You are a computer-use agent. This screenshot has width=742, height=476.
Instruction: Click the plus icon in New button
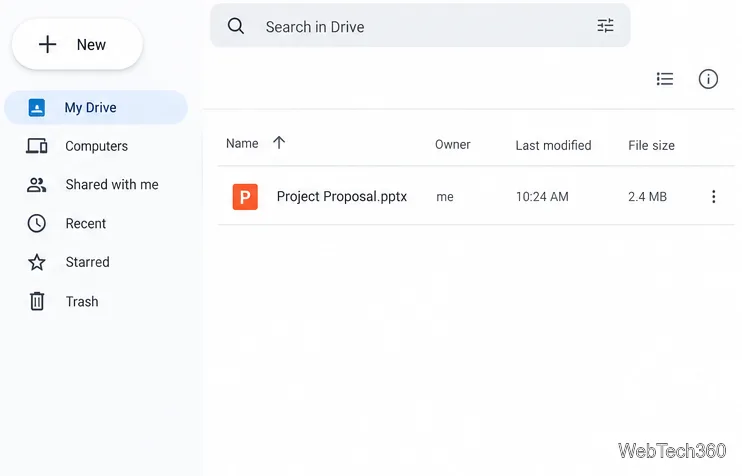47,44
